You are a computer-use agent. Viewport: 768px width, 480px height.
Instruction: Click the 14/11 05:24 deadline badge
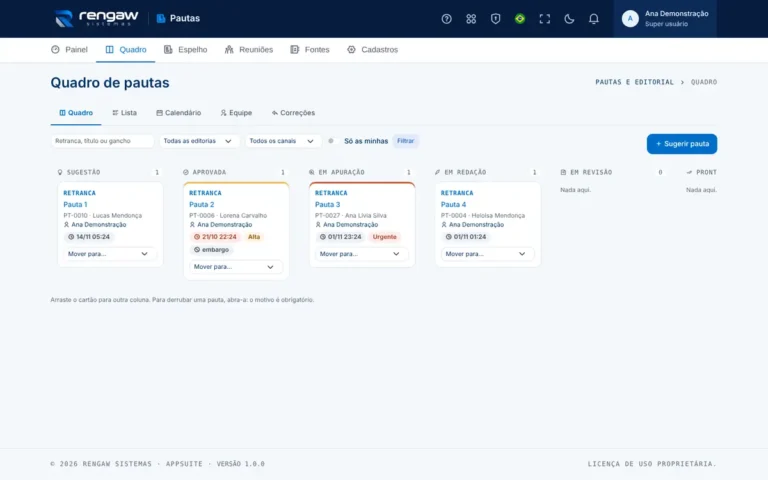point(89,237)
